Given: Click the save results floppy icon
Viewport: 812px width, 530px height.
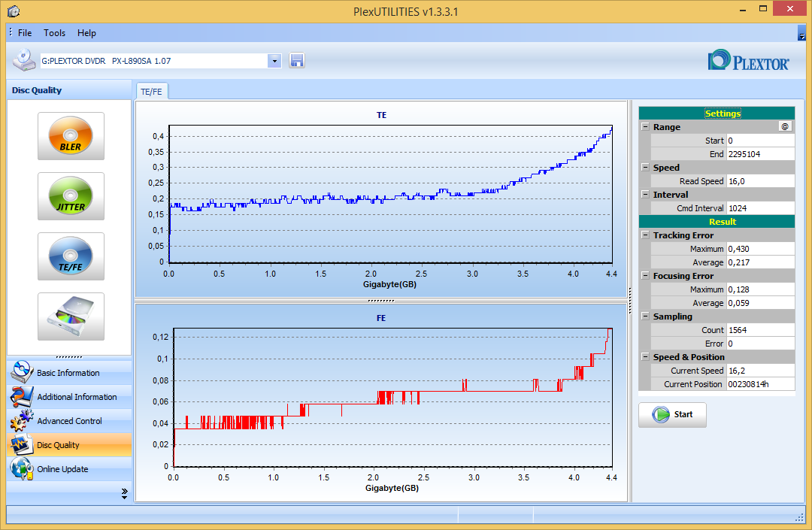Looking at the screenshot, I should pyautogui.click(x=297, y=61).
